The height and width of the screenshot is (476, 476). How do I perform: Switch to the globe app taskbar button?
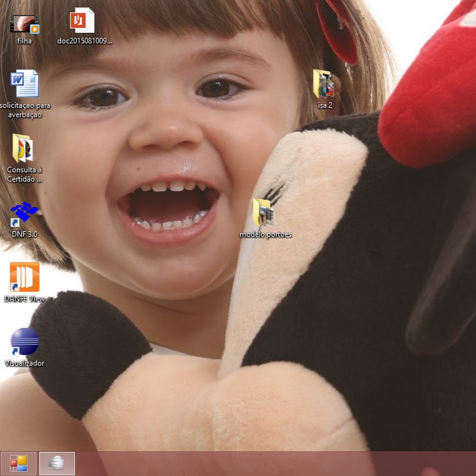pyautogui.click(x=57, y=463)
